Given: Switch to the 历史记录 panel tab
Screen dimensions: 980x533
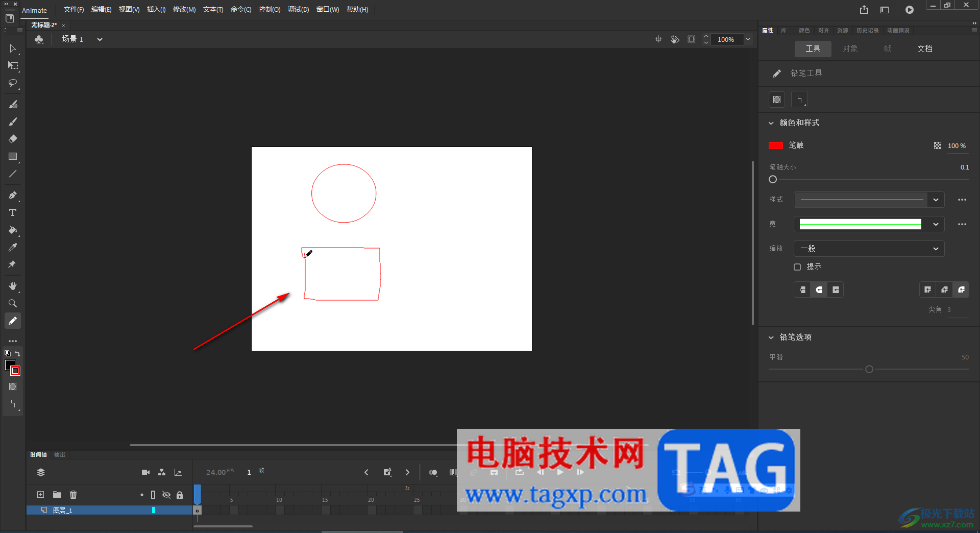Looking at the screenshot, I should (x=867, y=30).
